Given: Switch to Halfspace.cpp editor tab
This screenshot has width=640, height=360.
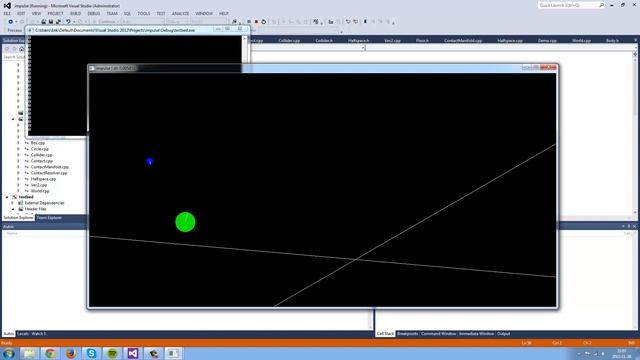Looking at the screenshot, I should click(x=510, y=40).
